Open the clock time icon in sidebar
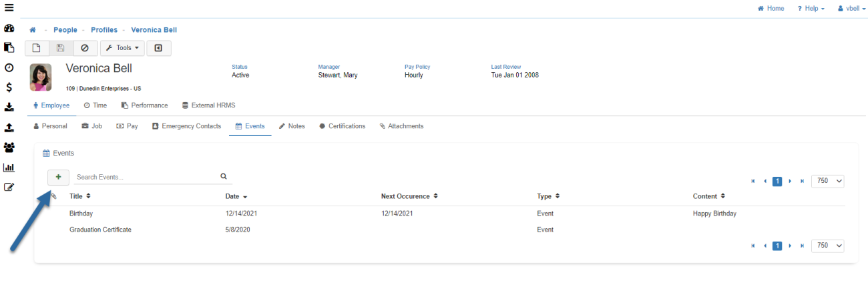The width and height of the screenshot is (868, 289). [9, 67]
